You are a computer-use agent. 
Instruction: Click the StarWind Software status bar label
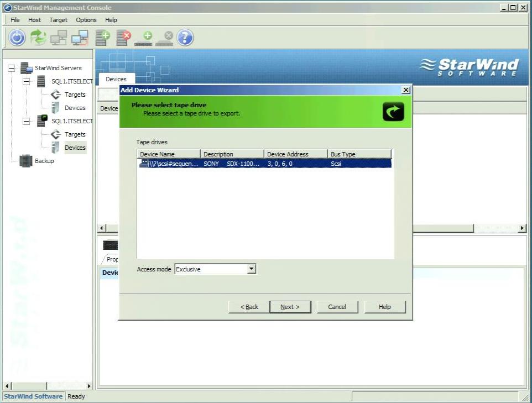click(x=33, y=396)
